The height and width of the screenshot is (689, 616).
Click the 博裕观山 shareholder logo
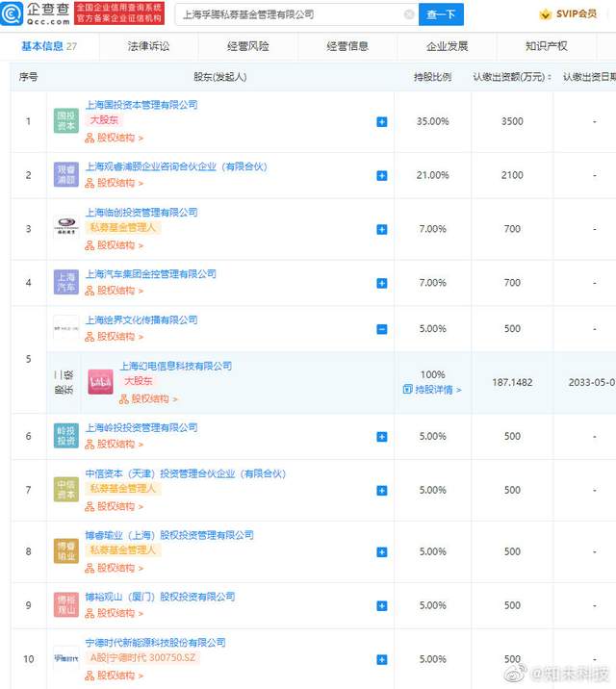pos(65,605)
